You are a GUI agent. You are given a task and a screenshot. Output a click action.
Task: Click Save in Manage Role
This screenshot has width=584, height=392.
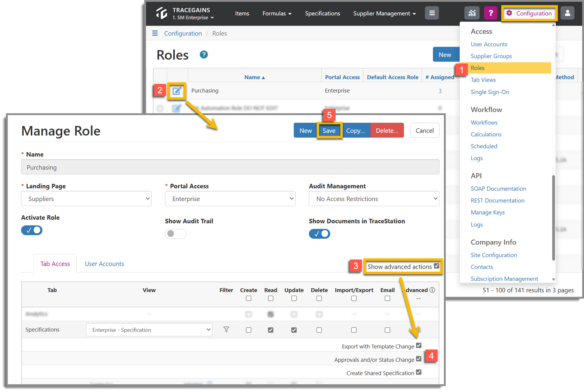point(329,130)
